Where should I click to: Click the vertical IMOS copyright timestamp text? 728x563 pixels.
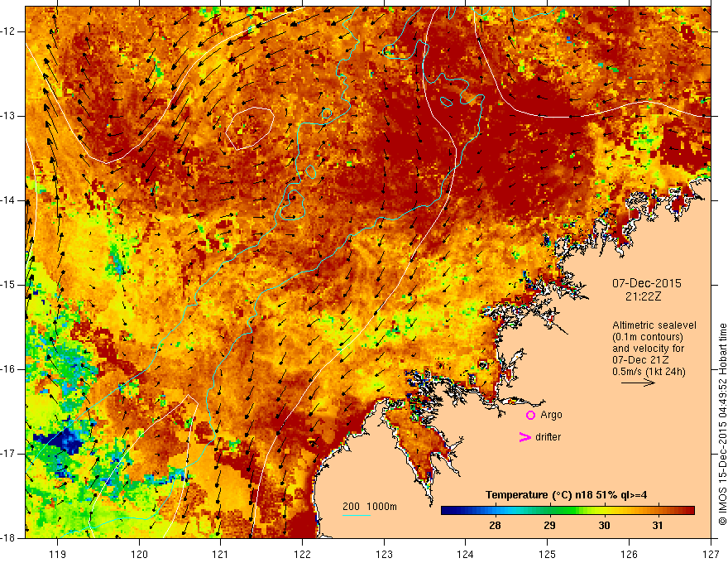pyautogui.click(x=722, y=424)
